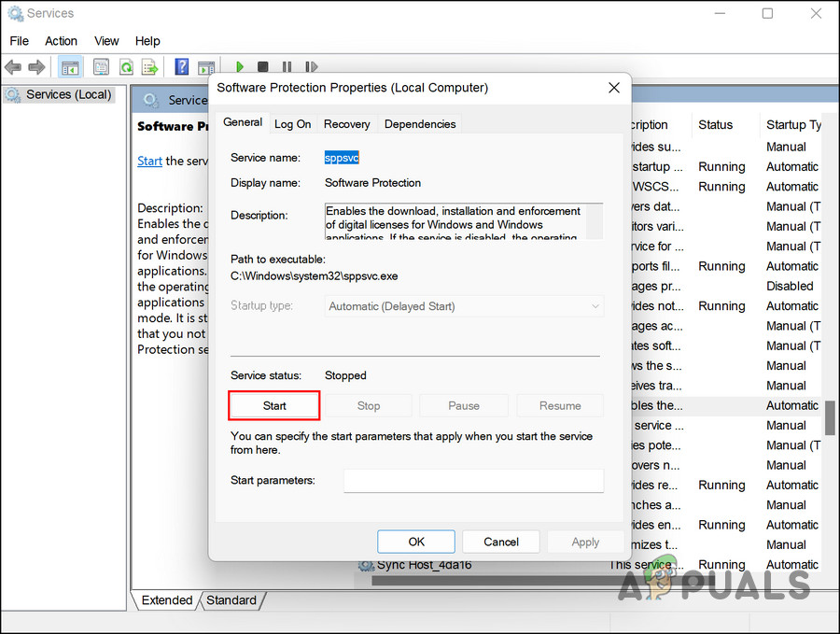Open the Properties toolbar icon
This screenshot has width=840, height=634.
[x=101, y=67]
